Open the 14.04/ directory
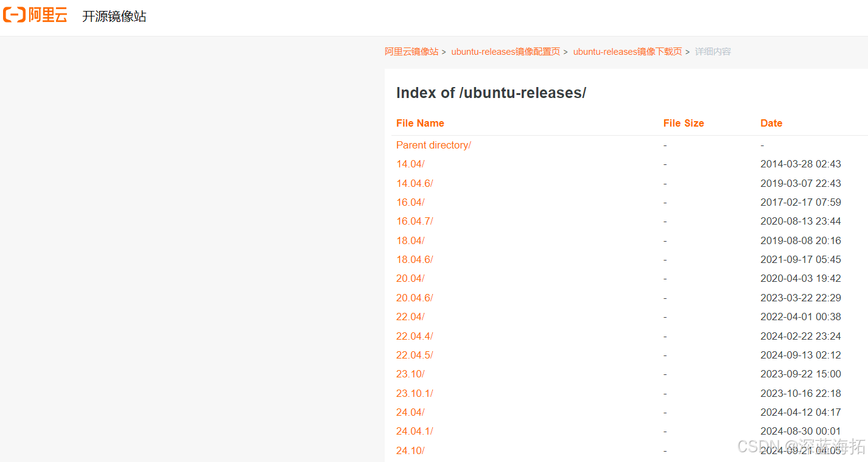Screen dimensions: 868x462 (410, 164)
